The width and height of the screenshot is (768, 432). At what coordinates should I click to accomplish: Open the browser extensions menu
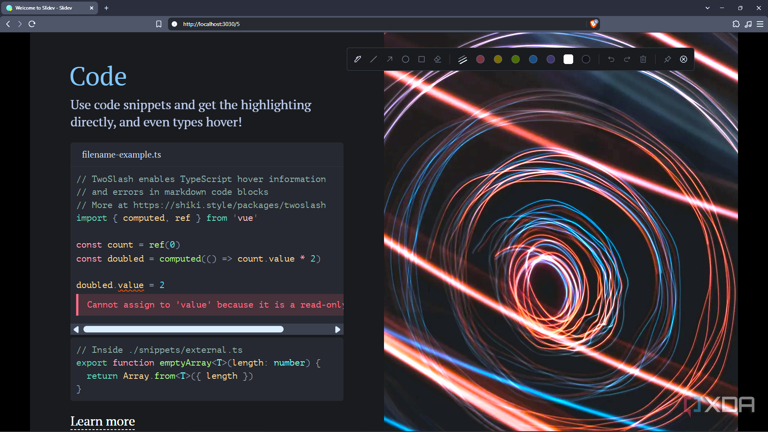tap(736, 24)
